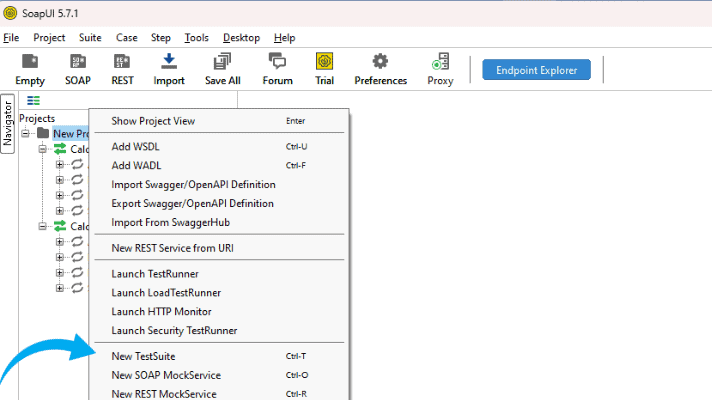The height and width of the screenshot is (400, 712).
Task: Select the New Project tree item
Action: tap(71, 133)
